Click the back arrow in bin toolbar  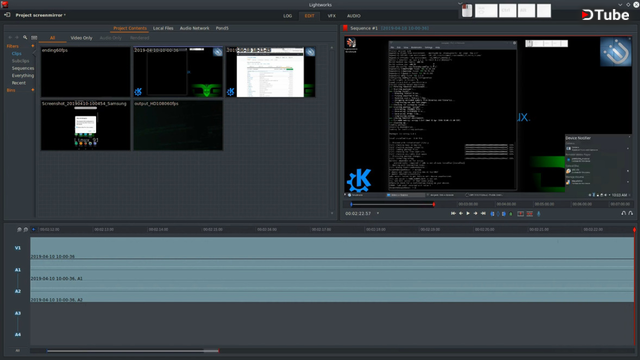click(10, 38)
